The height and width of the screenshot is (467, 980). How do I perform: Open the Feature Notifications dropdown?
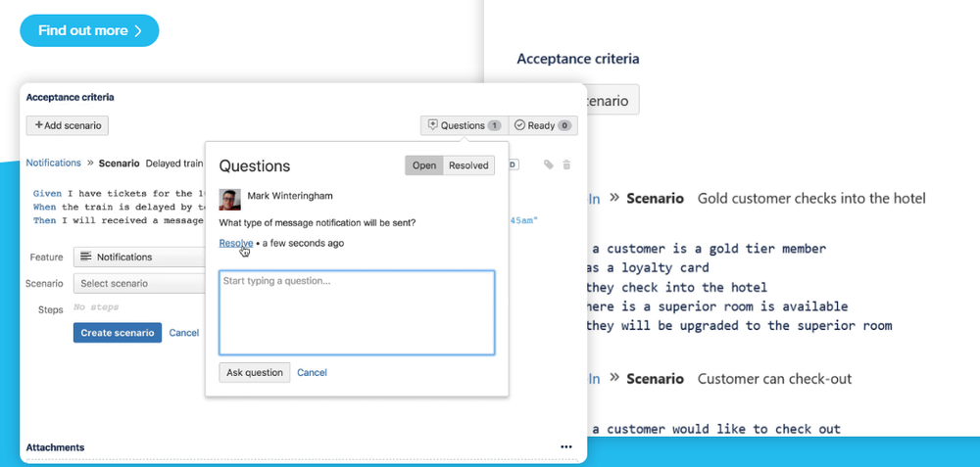point(139,257)
